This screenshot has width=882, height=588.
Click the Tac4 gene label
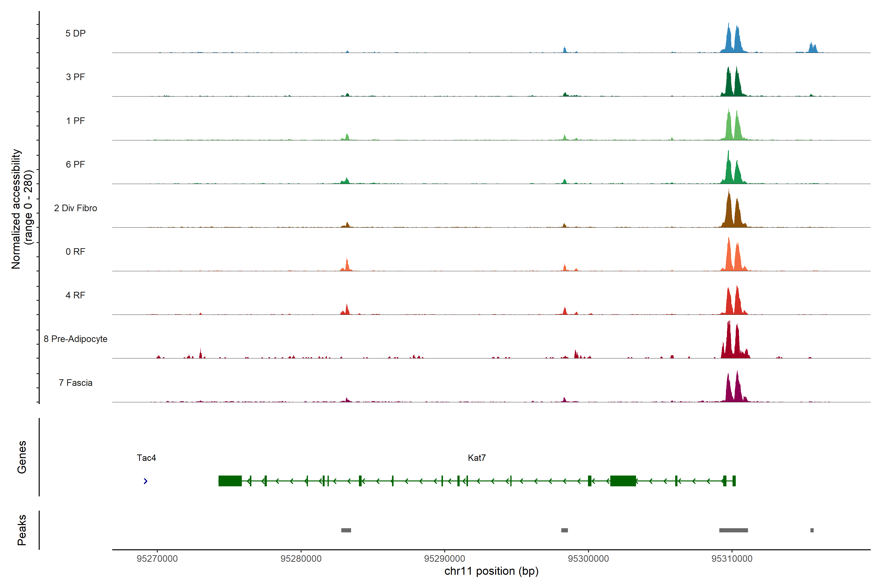146,458
